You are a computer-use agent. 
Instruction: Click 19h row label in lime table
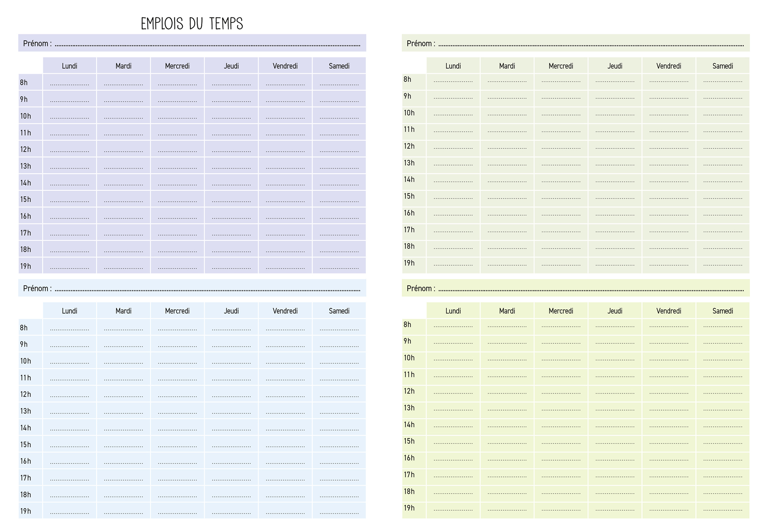pos(409,508)
